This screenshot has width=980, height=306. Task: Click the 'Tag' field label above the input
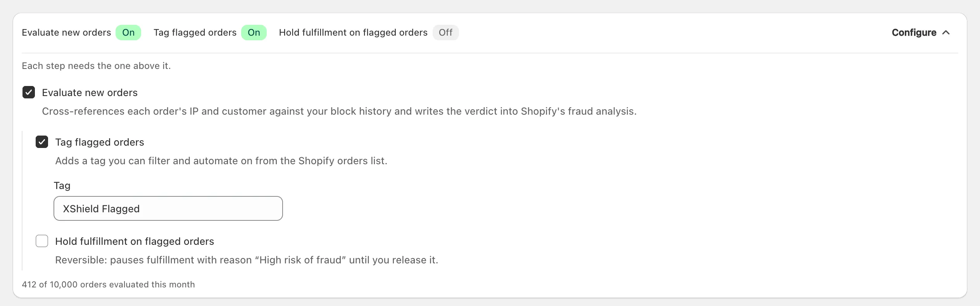tap(62, 186)
